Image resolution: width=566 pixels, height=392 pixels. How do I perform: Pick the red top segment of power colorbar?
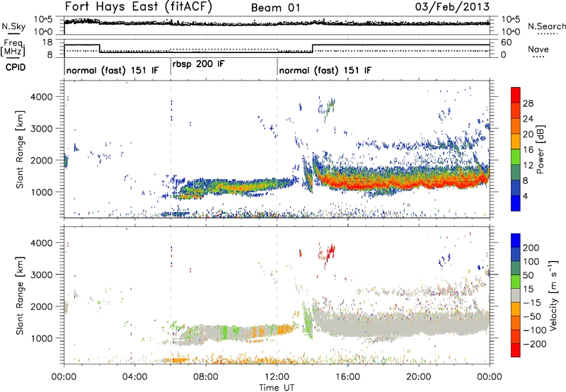coord(516,96)
